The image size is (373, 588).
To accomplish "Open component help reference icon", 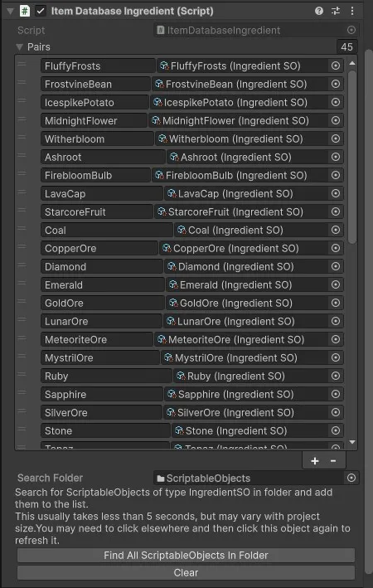I will pos(319,11).
